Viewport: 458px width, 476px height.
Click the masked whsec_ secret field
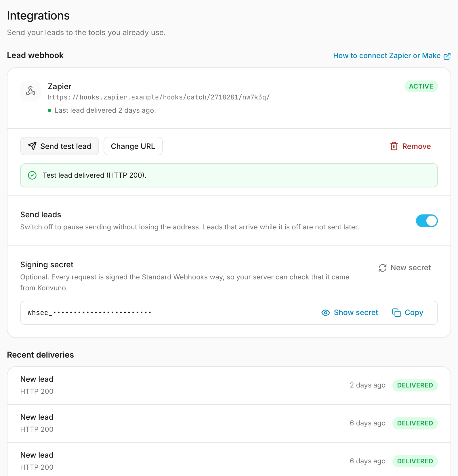pos(229,313)
